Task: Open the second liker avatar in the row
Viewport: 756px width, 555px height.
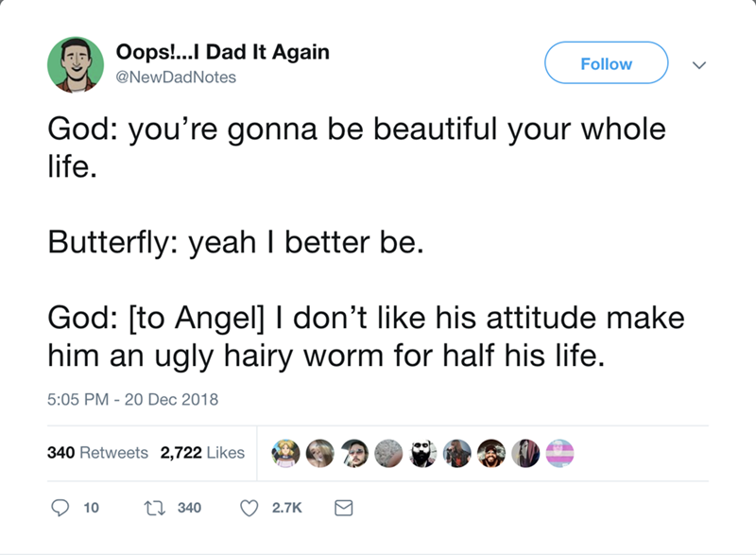Action: point(321,453)
